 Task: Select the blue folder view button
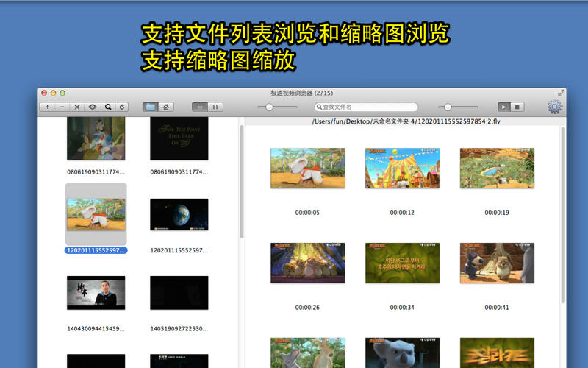click(x=151, y=107)
